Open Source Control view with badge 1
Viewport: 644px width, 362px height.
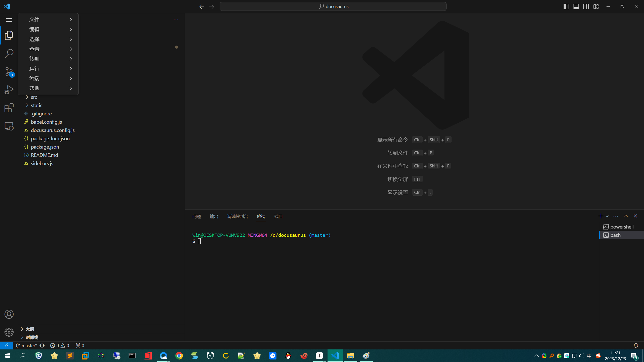(x=9, y=72)
